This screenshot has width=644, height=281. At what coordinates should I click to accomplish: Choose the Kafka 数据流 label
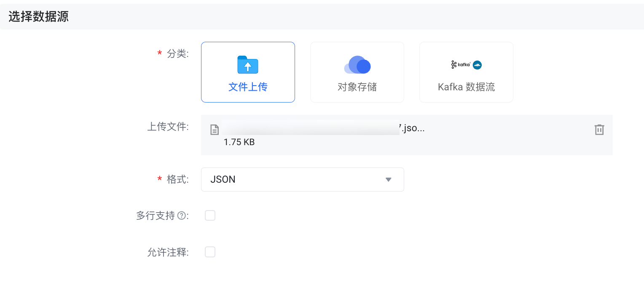tap(466, 87)
